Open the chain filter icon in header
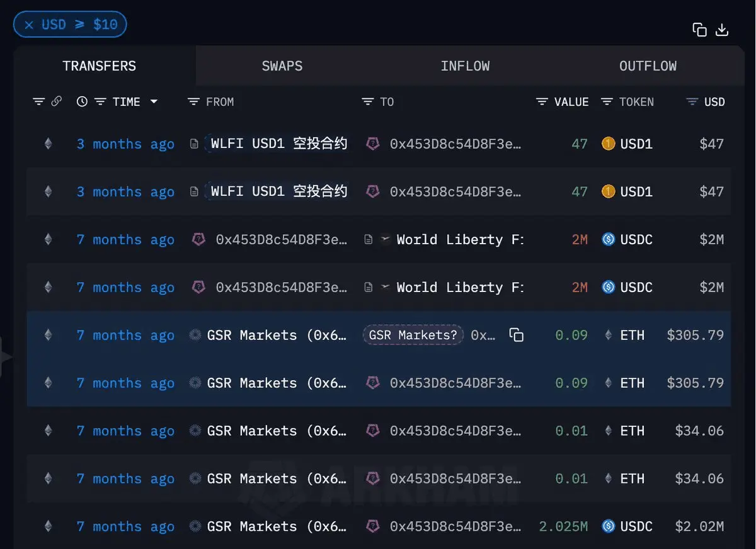This screenshot has width=756, height=549. point(39,101)
